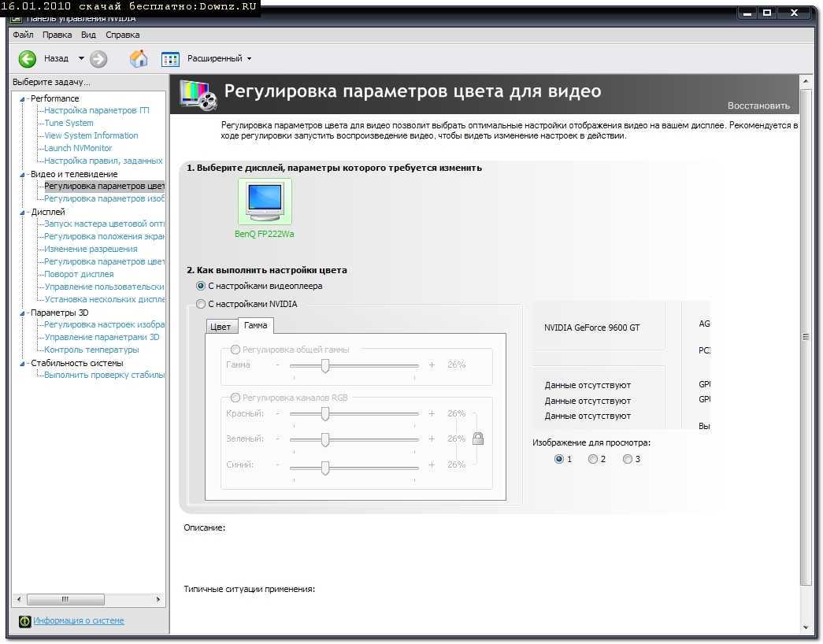Select 'С настройками NVIDIA' radio button
The image size is (823, 644).
(201, 304)
